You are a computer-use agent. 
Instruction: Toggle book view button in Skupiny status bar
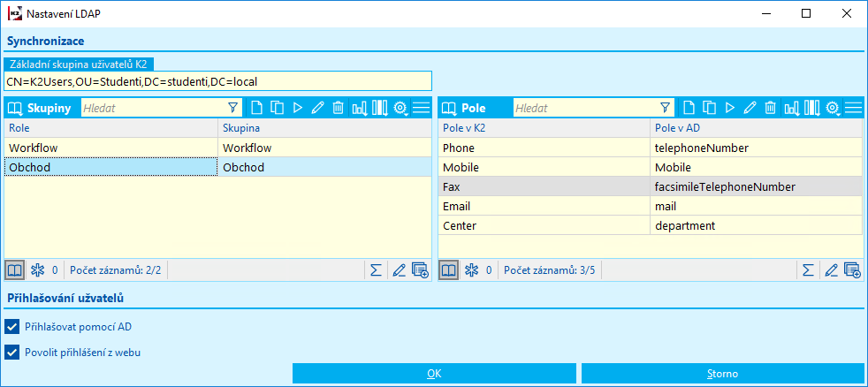[15, 270]
